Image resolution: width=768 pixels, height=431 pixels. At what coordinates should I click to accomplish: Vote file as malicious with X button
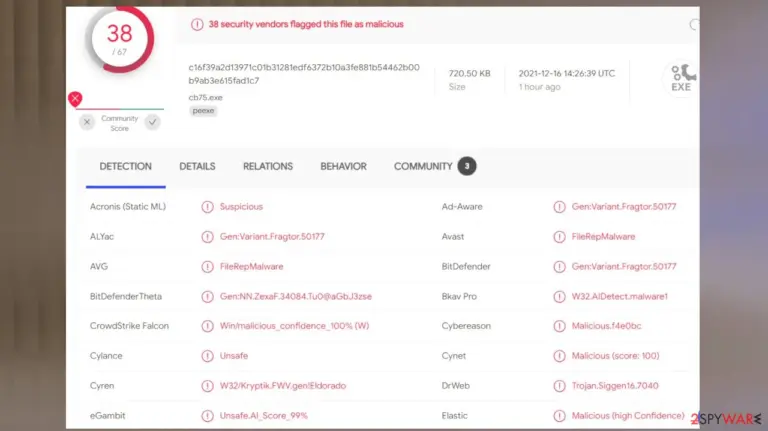tap(87, 122)
